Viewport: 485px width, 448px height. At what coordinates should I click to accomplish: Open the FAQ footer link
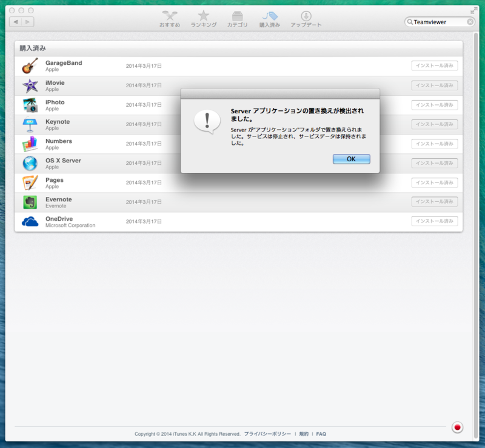[321, 434]
